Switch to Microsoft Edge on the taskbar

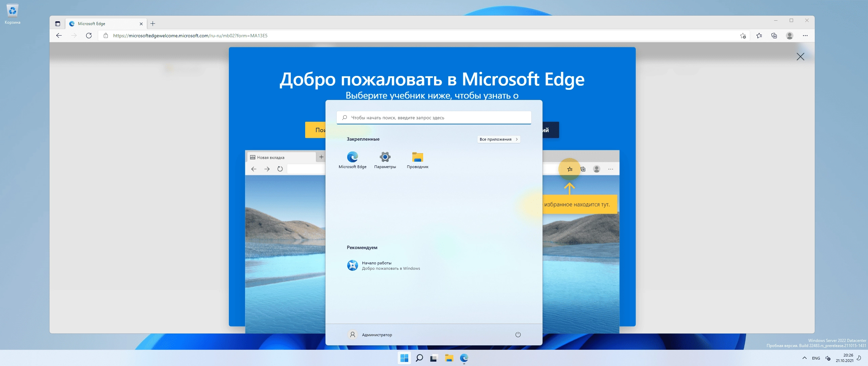pyautogui.click(x=464, y=358)
